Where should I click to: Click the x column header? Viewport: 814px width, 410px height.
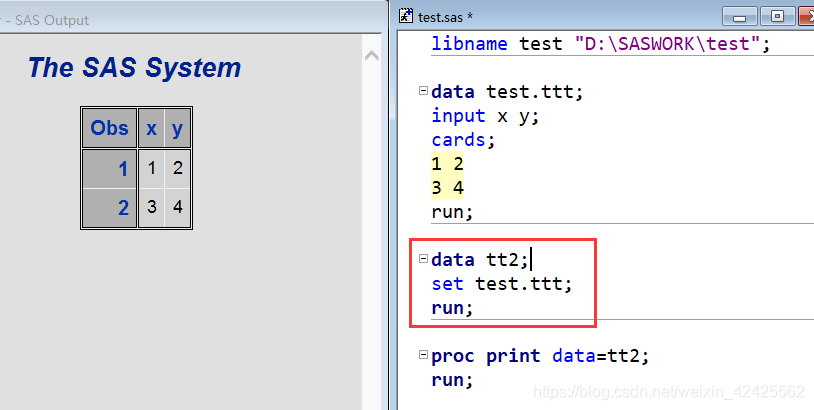152,128
